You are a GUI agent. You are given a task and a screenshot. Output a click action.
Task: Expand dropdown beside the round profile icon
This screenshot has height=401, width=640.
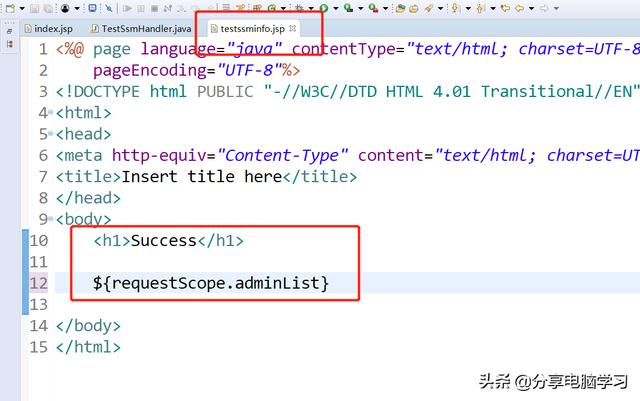pyautogui.click(x=77, y=8)
